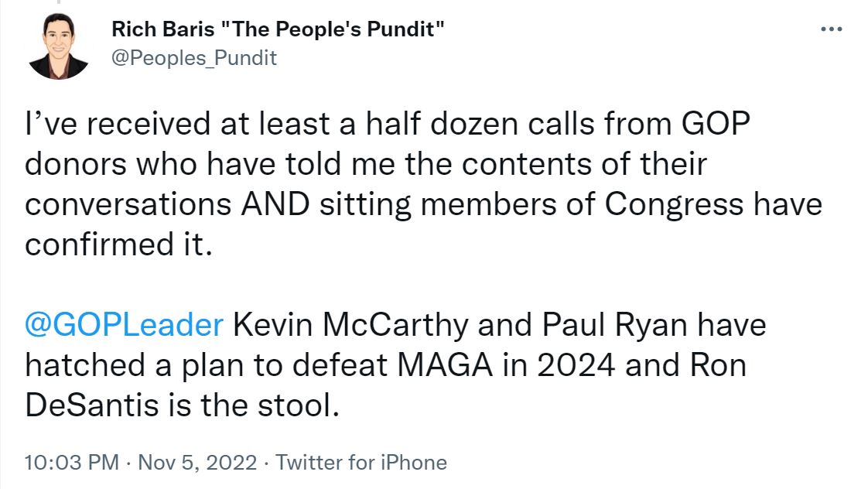Open the Twitter for iPhone source link
This screenshot has width=868, height=489.
point(361,463)
